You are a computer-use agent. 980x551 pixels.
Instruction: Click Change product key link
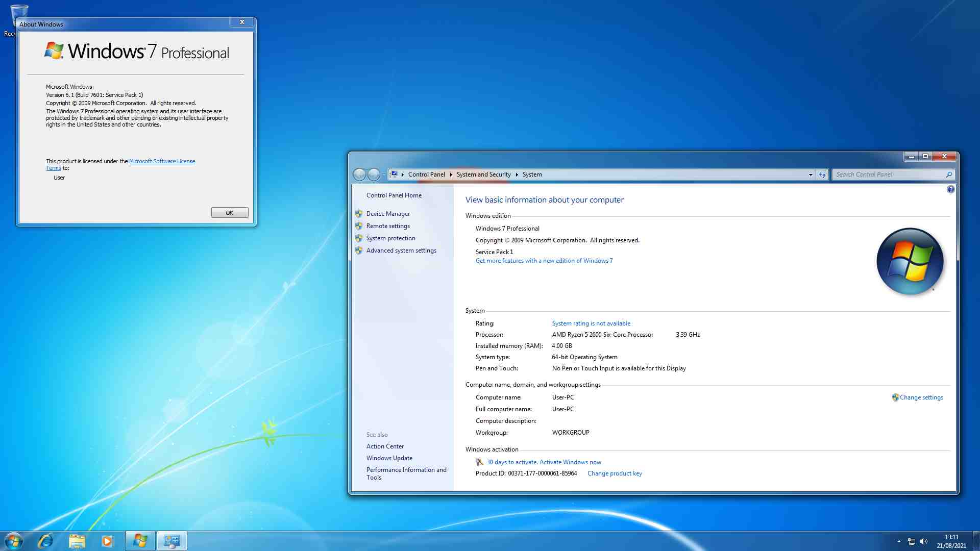tap(615, 473)
